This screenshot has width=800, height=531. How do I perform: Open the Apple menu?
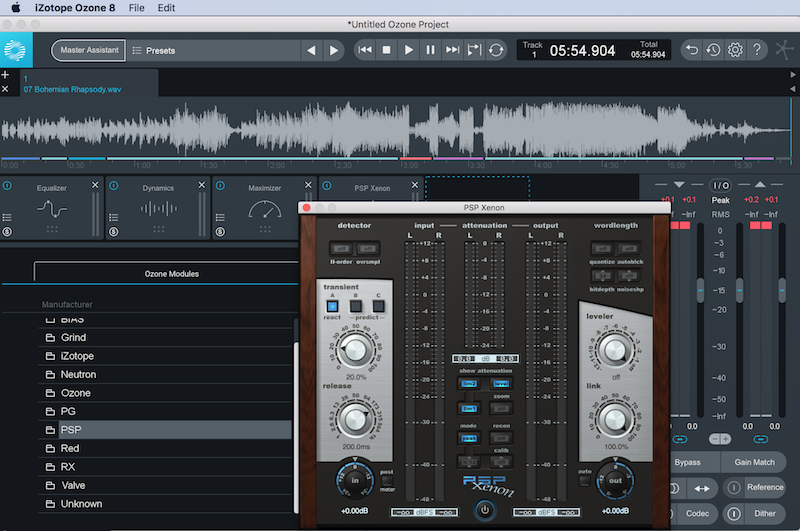[x=15, y=8]
